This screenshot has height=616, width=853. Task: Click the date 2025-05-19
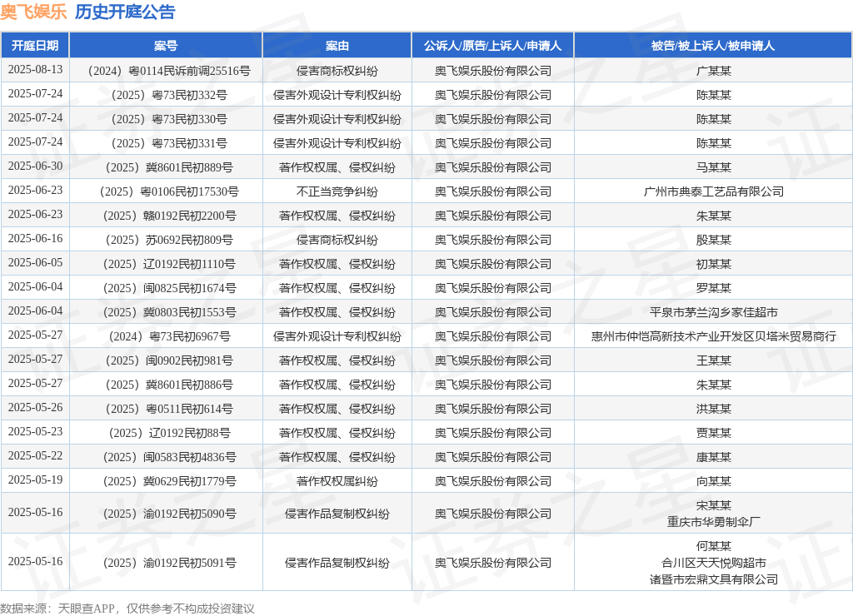click(35, 480)
